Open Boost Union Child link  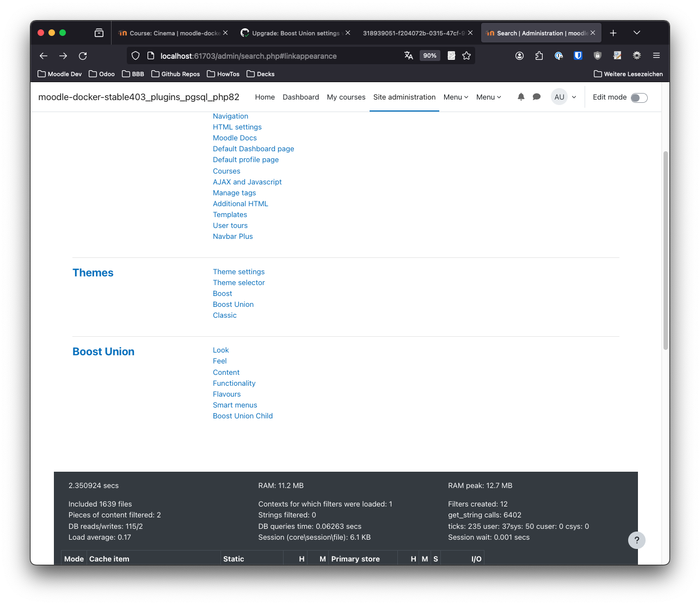[x=243, y=416]
